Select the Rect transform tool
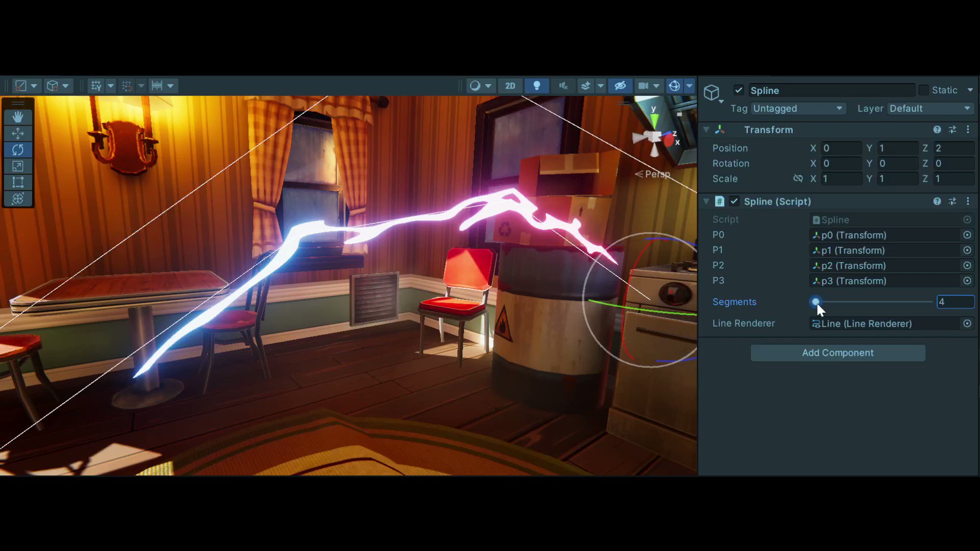Image resolution: width=980 pixels, height=551 pixels. pos(18,182)
